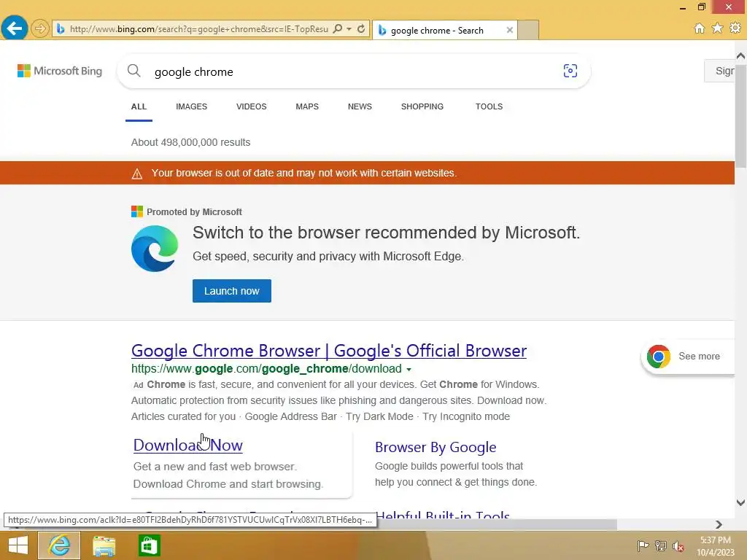Open the Helpful Built-in Tools sitelink
The height and width of the screenshot is (560, 747).
click(x=443, y=514)
